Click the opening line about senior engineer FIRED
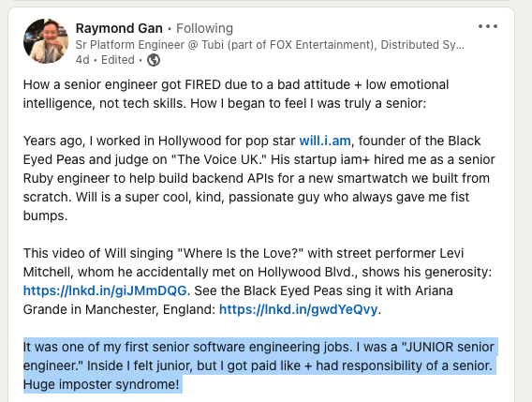Image resolution: width=532 pixels, height=402 pixels. pyautogui.click(x=236, y=94)
